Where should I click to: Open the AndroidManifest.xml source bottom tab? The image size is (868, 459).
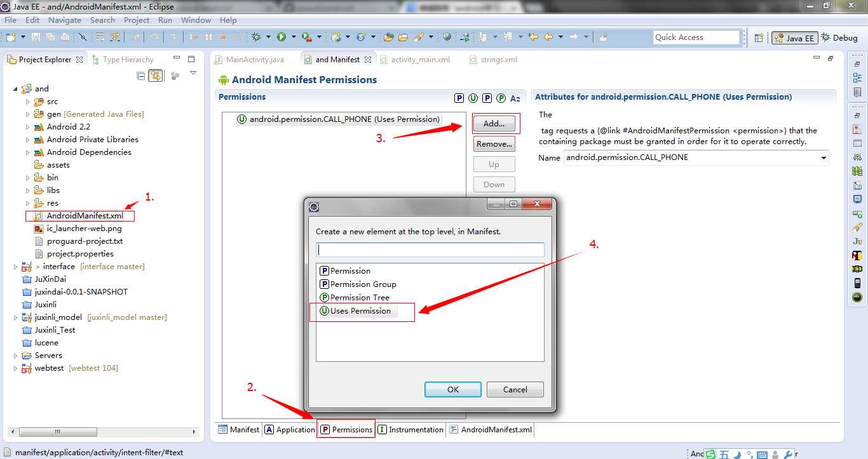pyautogui.click(x=491, y=430)
